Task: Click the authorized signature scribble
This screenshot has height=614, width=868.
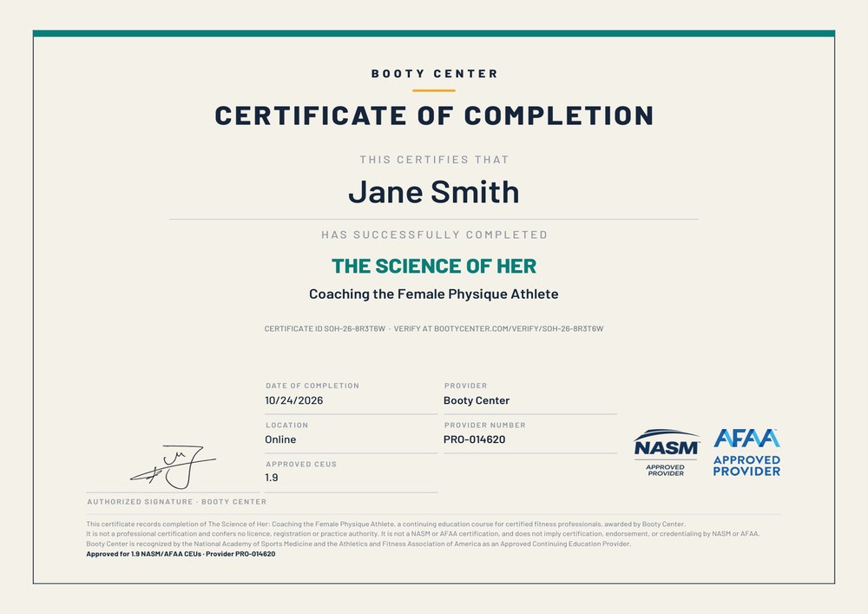Action: 174,466
